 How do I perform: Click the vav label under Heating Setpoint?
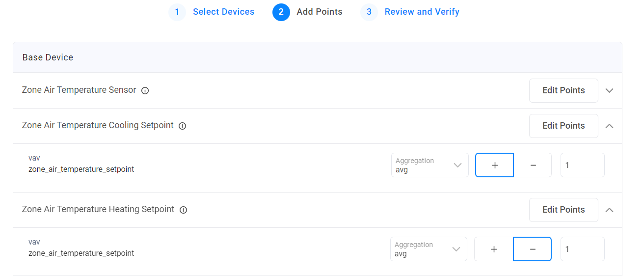click(34, 242)
